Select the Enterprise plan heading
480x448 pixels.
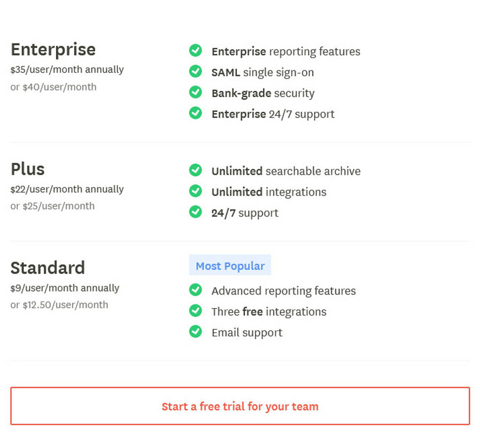tap(53, 49)
